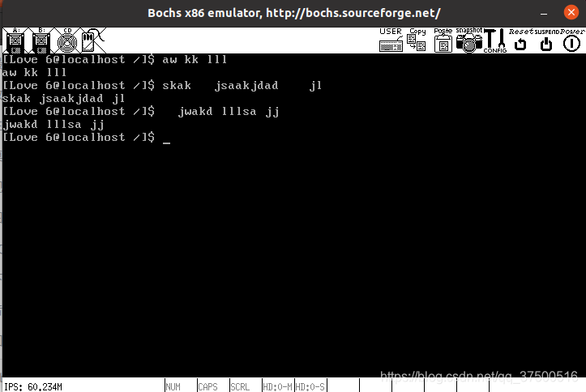Click the SCRL lock status indicator
Viewport: 586px width, 392px height.
[x=240, y=386]
